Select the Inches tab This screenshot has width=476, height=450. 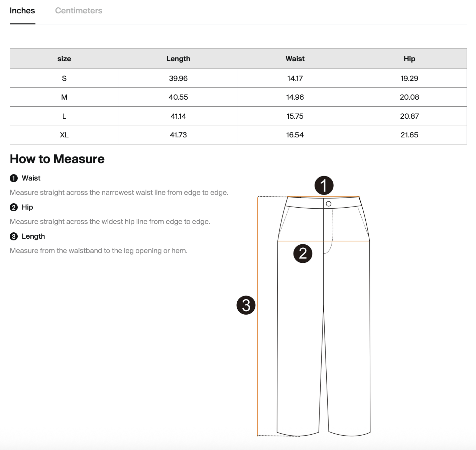(22, 11)
